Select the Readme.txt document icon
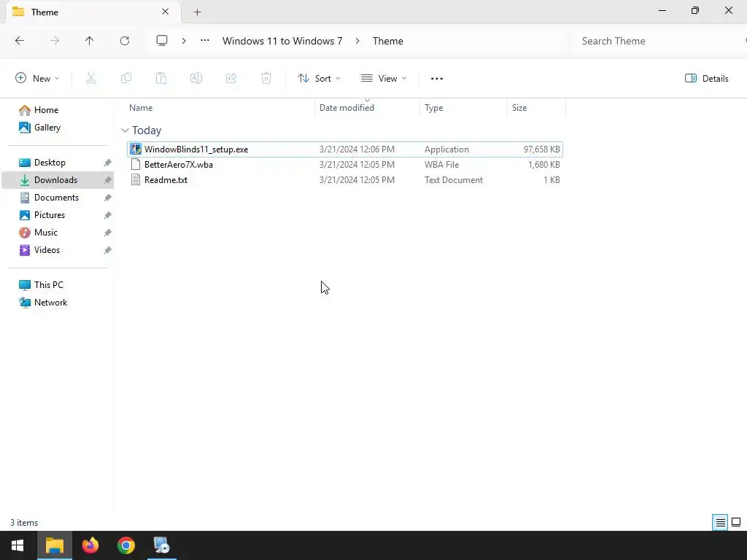Viewport: 747px width, 560px height. point(136,180)
